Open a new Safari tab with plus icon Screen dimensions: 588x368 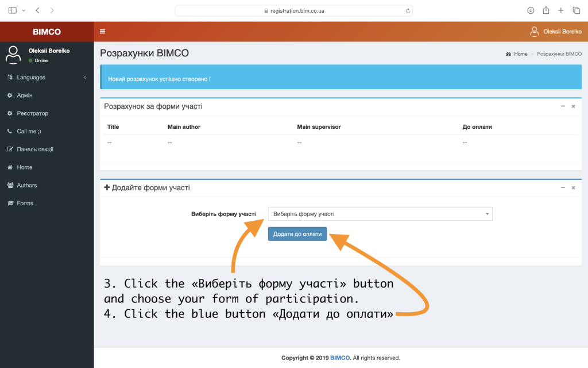[561, 10]
